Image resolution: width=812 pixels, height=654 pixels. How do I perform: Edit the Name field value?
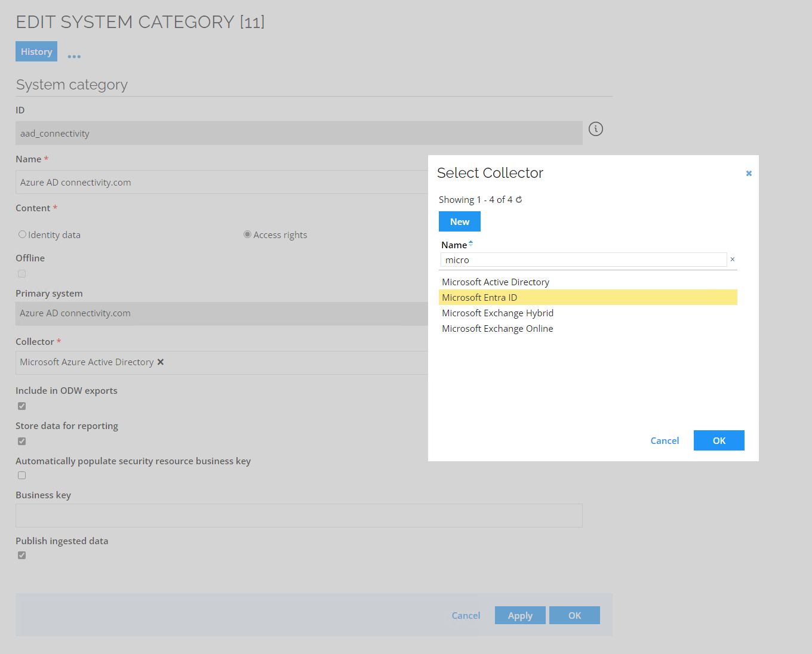[222, 182]
